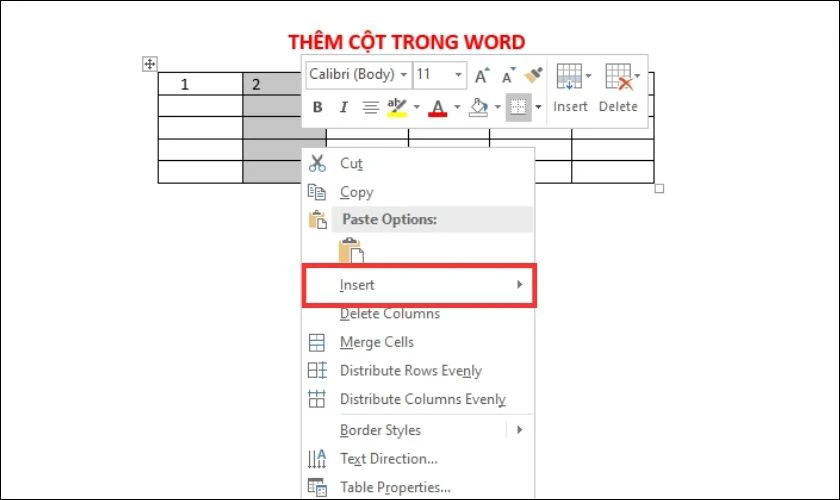Click the paste clipboard option icon

(x=351, y=250)
